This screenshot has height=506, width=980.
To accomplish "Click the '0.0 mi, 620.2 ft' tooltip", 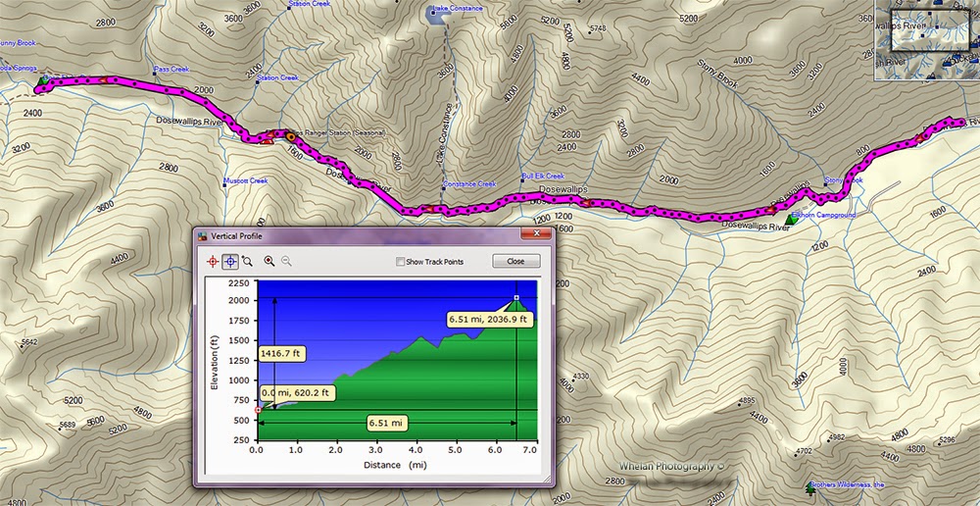I will (298, 393).
